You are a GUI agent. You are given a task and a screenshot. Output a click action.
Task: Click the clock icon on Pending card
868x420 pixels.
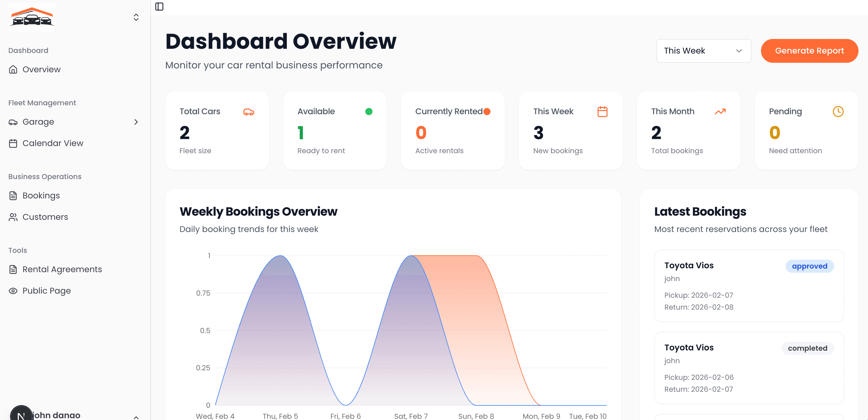click(x=838, y=112)
